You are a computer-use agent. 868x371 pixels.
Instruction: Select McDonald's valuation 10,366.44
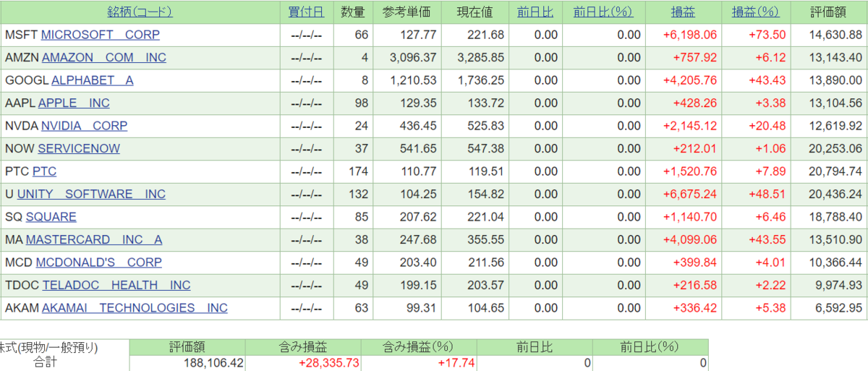click(836, 263)
